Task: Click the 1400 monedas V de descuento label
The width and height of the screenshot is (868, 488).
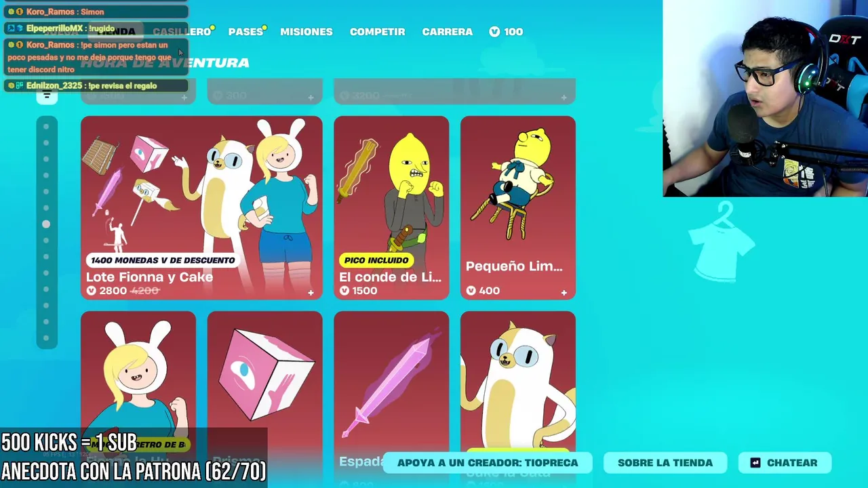Action: (x=162, y=260)
